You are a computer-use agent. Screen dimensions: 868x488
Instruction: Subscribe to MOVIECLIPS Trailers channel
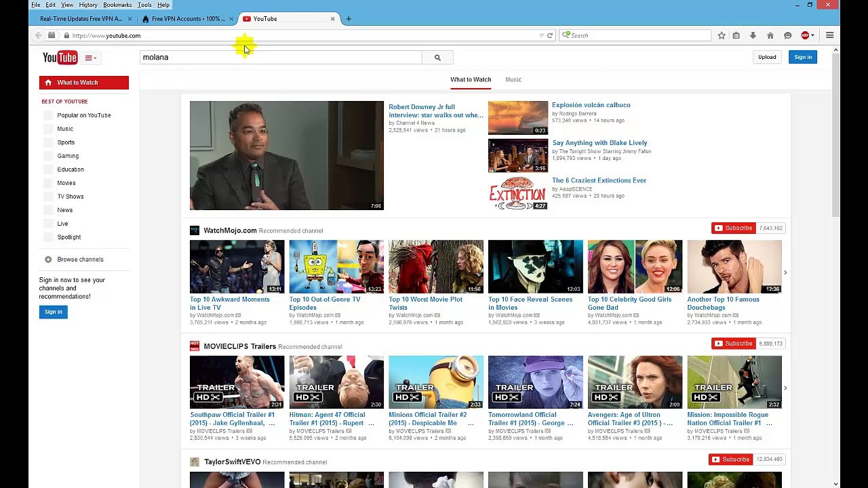[733, 344]
